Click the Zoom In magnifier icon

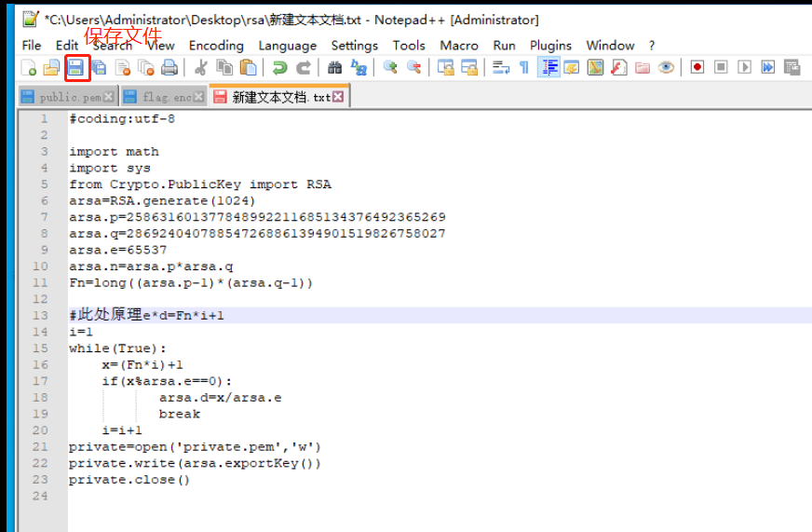390,67
